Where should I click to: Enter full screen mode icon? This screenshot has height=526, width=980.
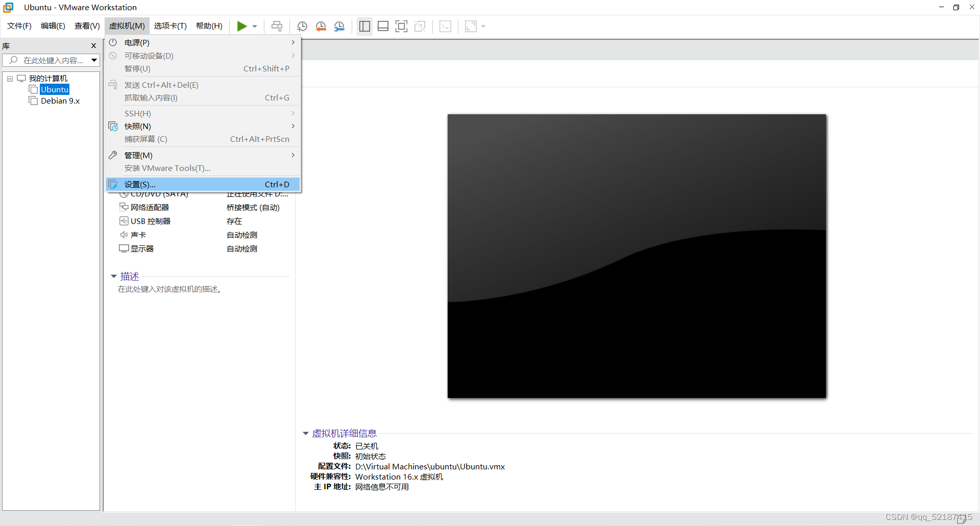click(402, 26)
